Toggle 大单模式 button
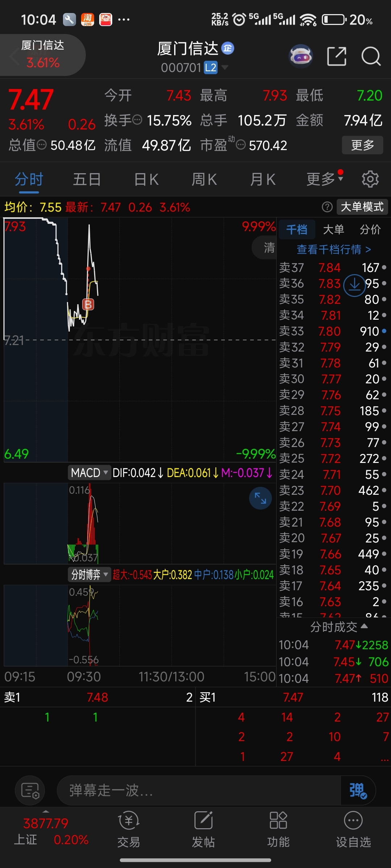 point(362,207)
